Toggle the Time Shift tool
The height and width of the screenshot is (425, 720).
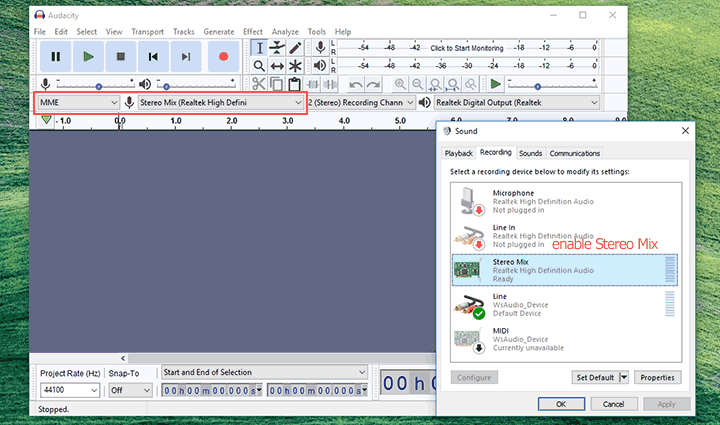point(277,66)
